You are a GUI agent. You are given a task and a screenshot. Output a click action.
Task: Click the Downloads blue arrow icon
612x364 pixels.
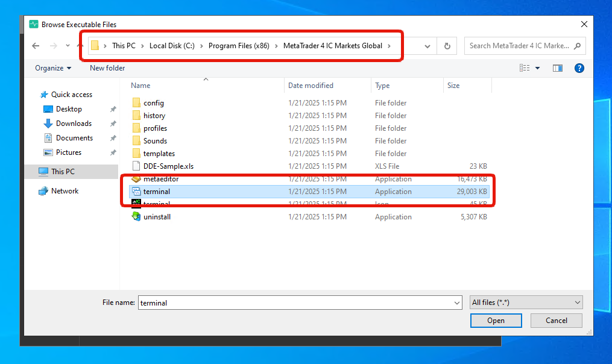pos(48,124)
